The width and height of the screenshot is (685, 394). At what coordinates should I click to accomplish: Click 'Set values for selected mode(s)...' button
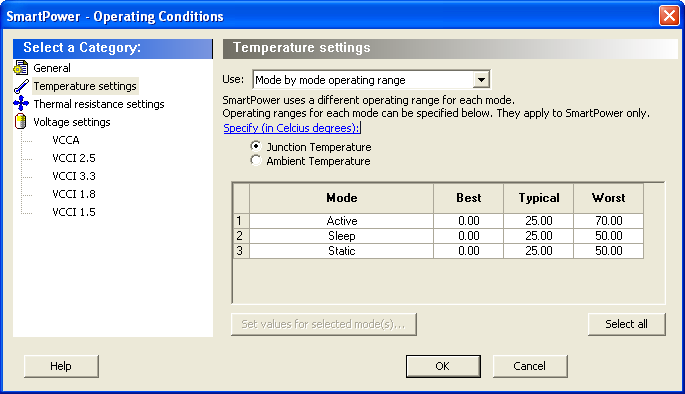point(324,324)
